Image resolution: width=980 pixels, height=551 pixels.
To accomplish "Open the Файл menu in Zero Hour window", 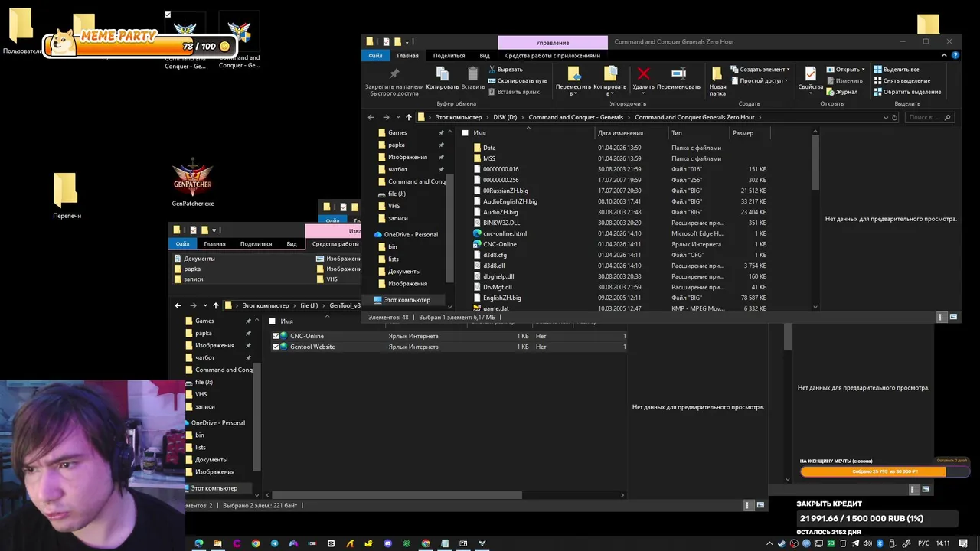I will tap(375, 55).
